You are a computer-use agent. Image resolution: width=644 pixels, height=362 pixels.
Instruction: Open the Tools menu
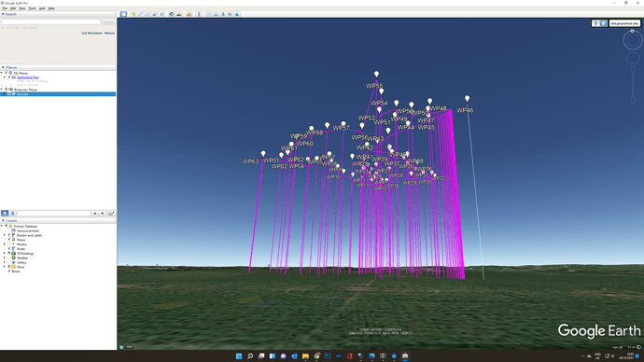[x=32, y=8]
